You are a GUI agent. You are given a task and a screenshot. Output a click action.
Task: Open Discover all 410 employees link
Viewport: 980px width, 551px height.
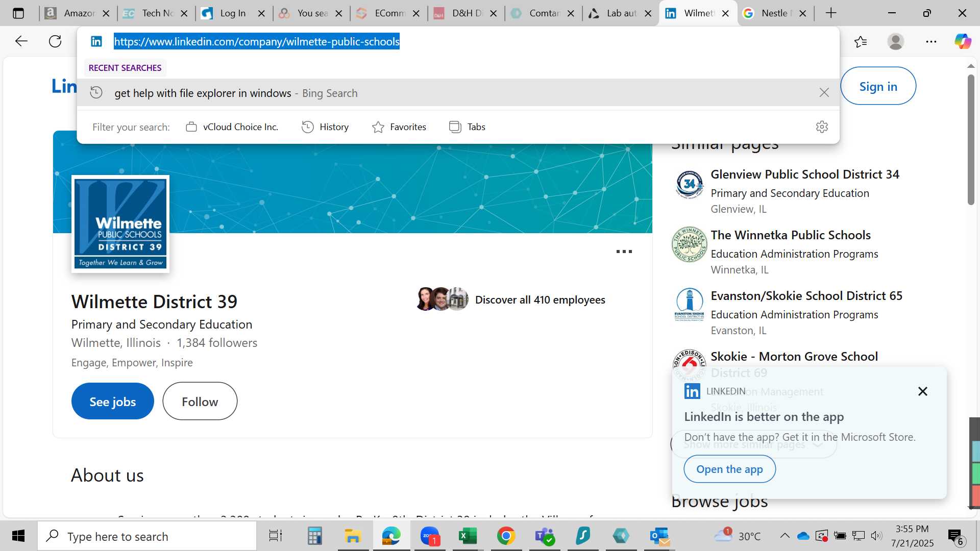point(540,300)
